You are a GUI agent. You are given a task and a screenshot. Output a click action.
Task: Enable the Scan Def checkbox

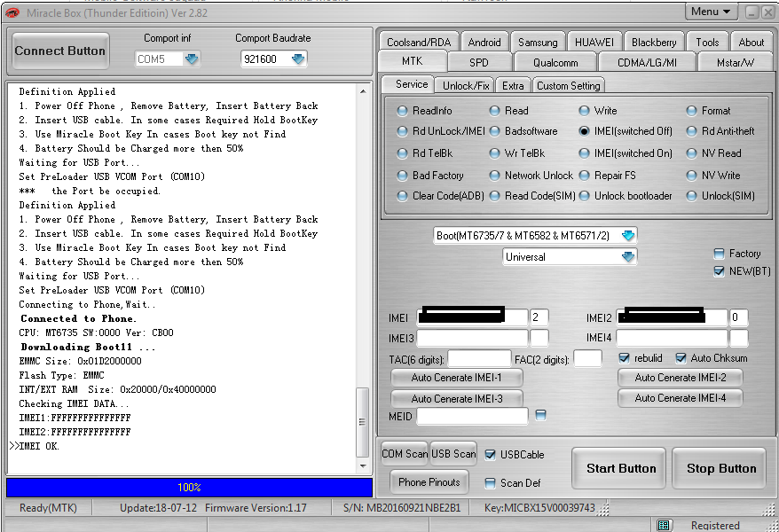[x=490, y=483]
